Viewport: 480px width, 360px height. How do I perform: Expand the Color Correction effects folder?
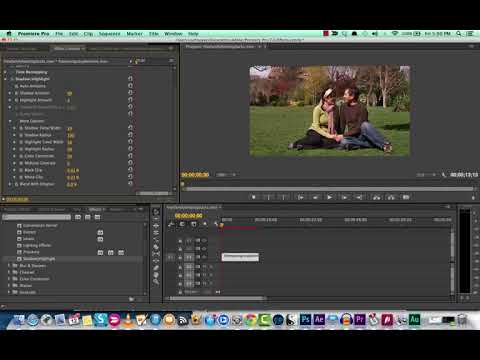(x=9, y=279)
